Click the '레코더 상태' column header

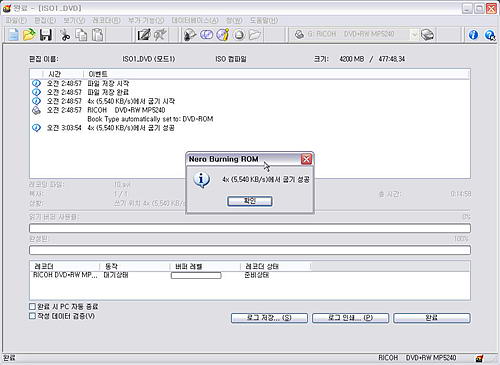(276, 266)
